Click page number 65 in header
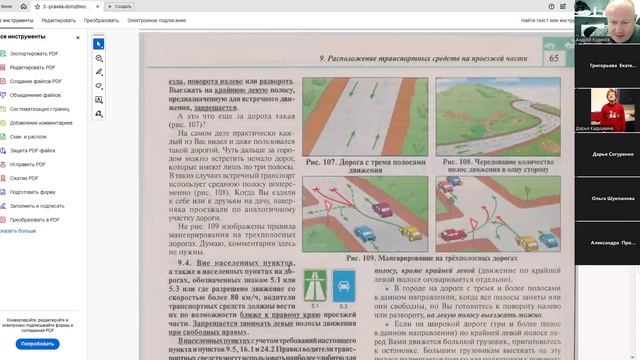The image size is (640, 360). pos(554,58)
